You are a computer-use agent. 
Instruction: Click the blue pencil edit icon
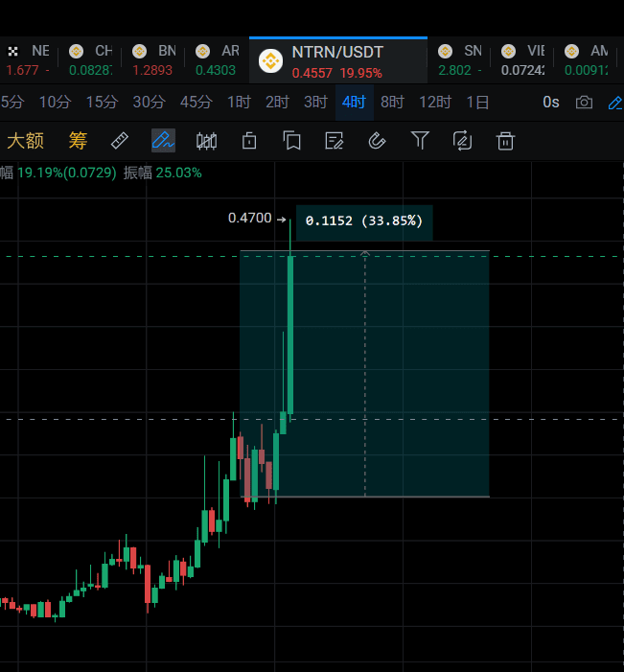616,103
